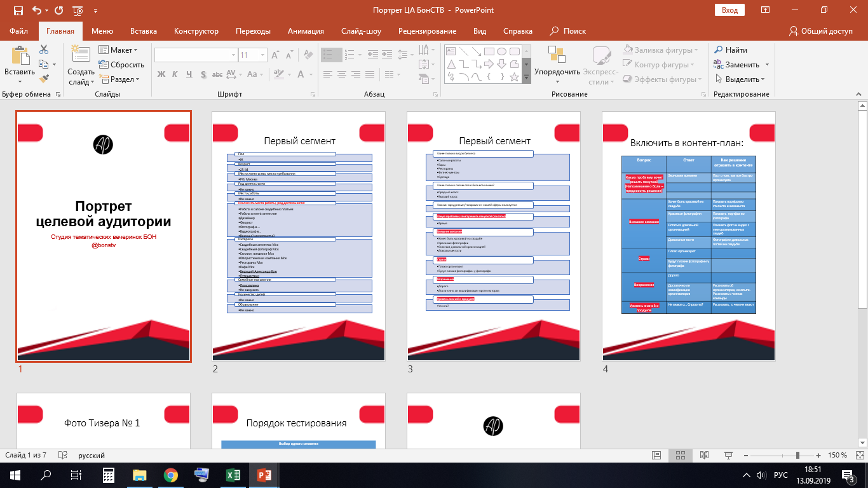
Task: Click the Заменить replace button
Action: point(741,64)
